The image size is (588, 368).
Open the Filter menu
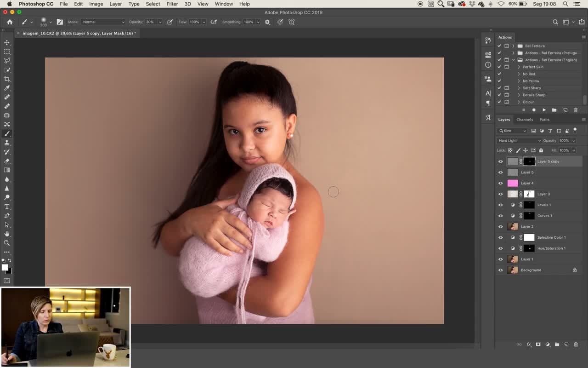tap(172, 4)
